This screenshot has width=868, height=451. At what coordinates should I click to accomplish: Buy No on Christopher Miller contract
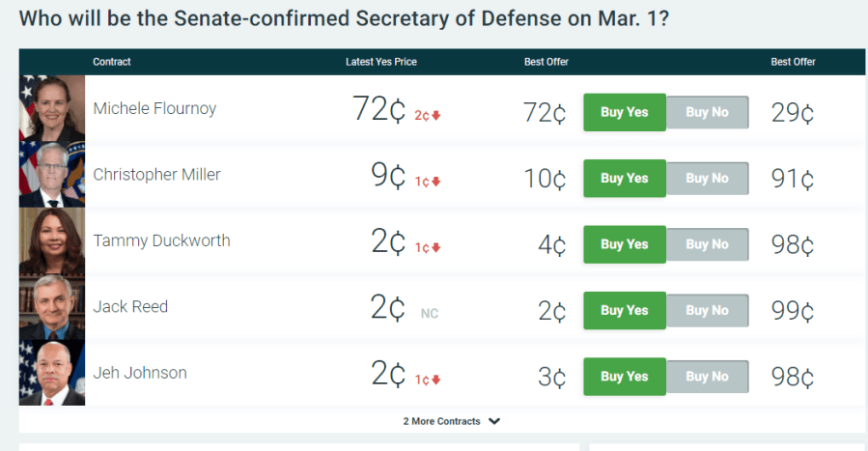[x=707, y=179]
